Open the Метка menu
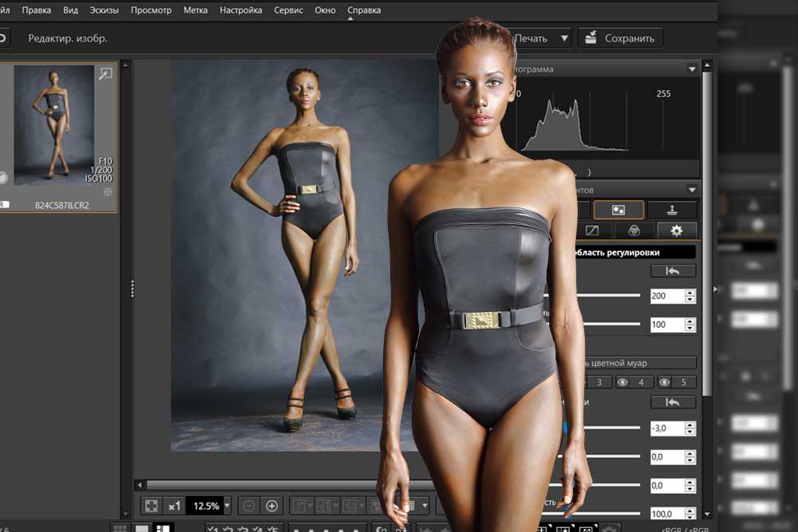Viewport: 798px width, 532px height. point(196,10)
